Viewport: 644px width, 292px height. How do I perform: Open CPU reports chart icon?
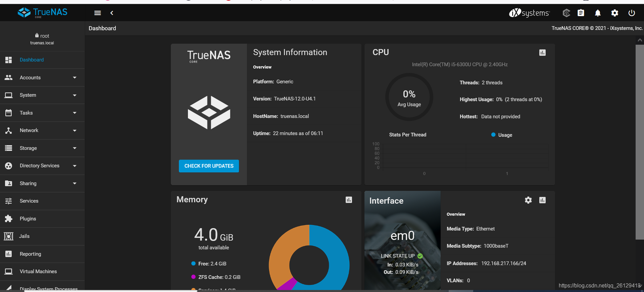click(x=542, y=52)
